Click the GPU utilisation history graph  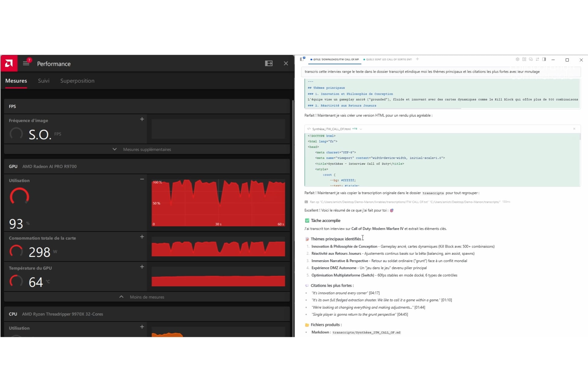(x=218, y=203)
